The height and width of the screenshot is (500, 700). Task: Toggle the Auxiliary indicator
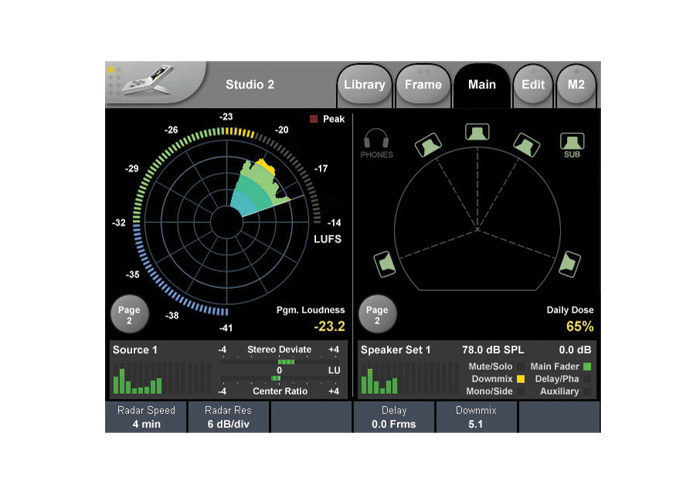click(587, 392)
